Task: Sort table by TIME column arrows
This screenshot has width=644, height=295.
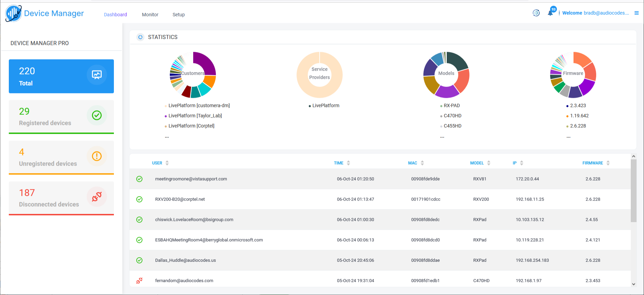Action: pos(348,163)
